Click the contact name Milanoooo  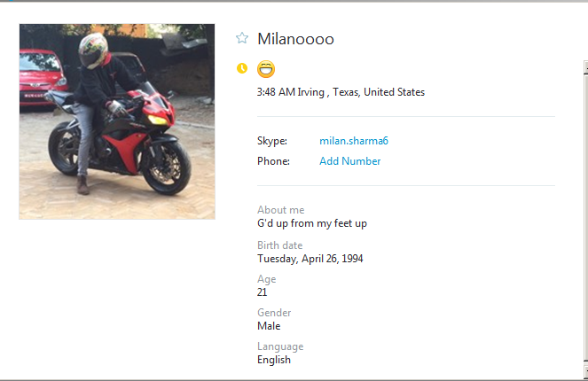(295, 39)
